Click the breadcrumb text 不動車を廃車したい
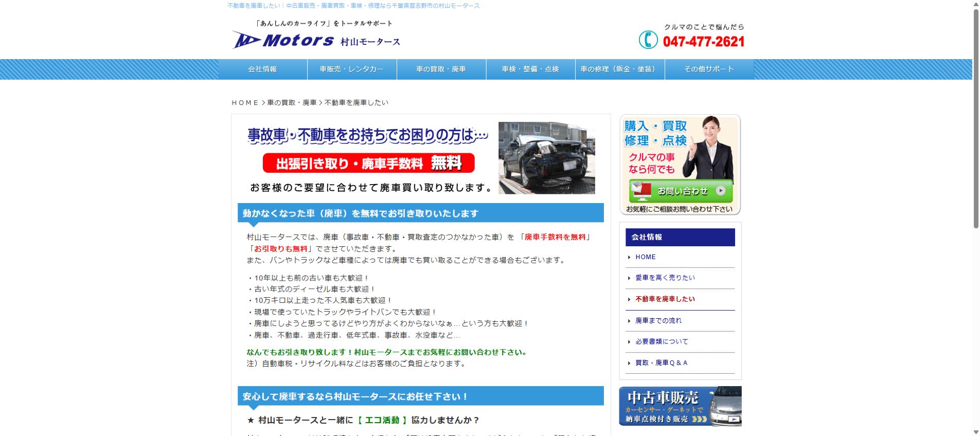 tap(357, 103)
